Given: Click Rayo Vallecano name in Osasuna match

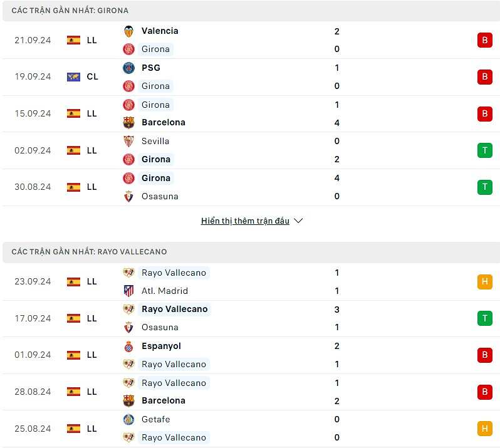Looking at the screenshot, I should click(174, 310).
